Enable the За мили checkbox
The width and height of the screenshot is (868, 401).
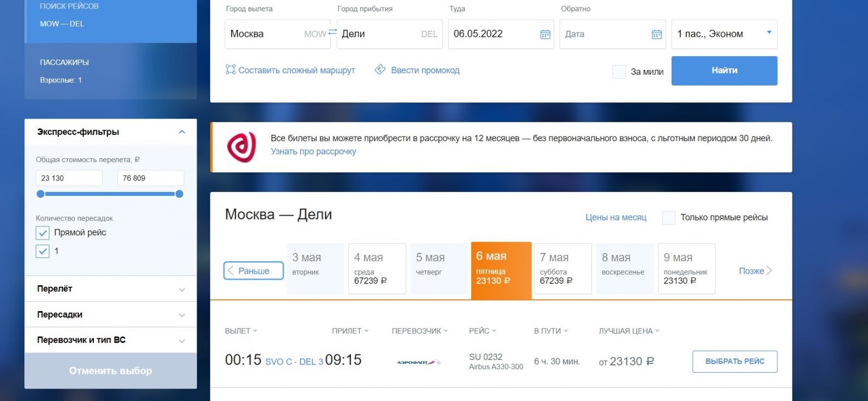point(619,72)
